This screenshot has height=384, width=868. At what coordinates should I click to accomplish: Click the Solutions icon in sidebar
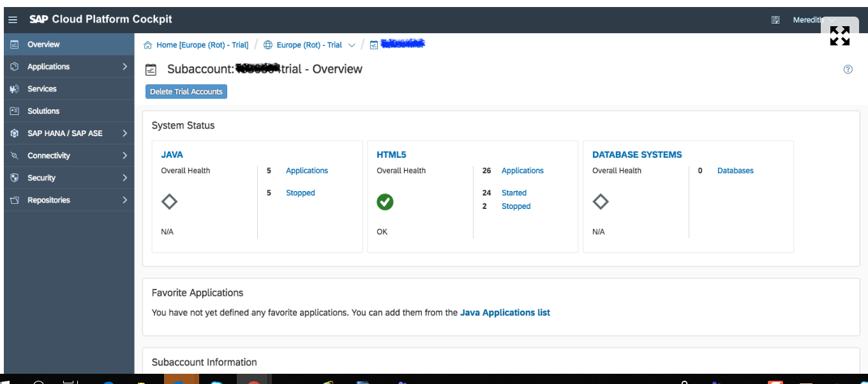(x=15, y=111)
